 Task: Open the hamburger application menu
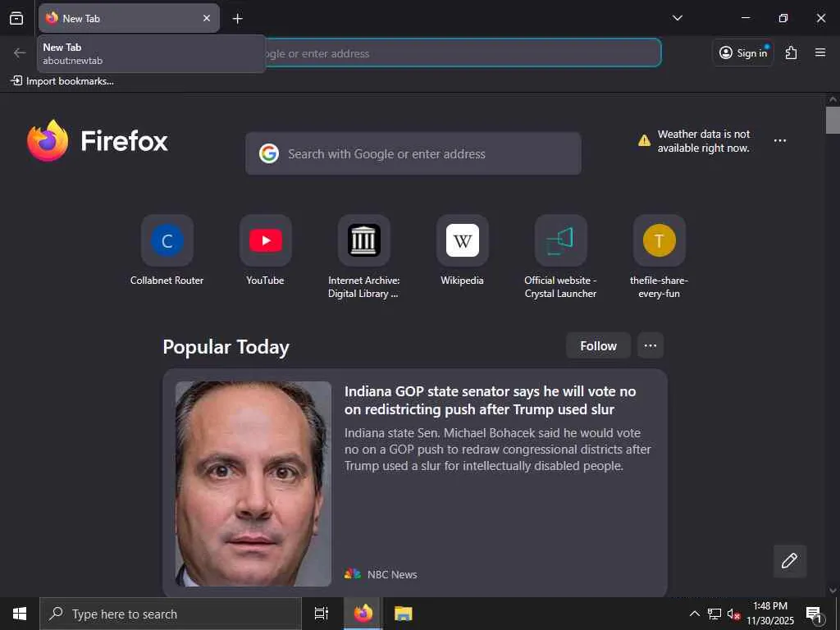click(x=820, y=52)
